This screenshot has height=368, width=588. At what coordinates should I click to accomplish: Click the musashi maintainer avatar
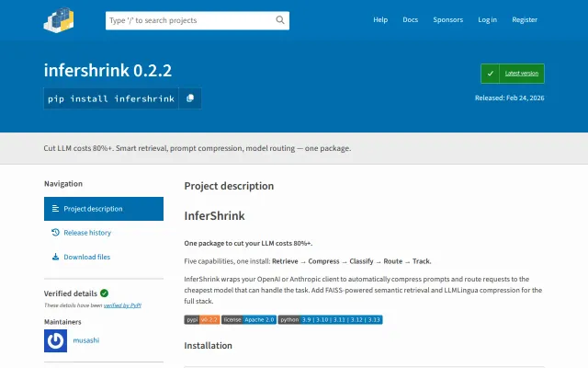55,340
